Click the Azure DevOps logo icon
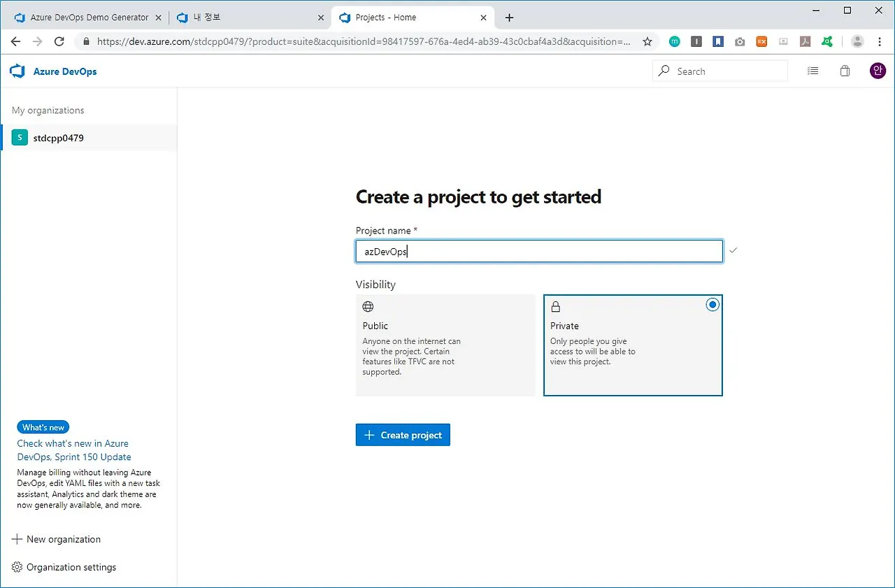 (x=17, y=71)
